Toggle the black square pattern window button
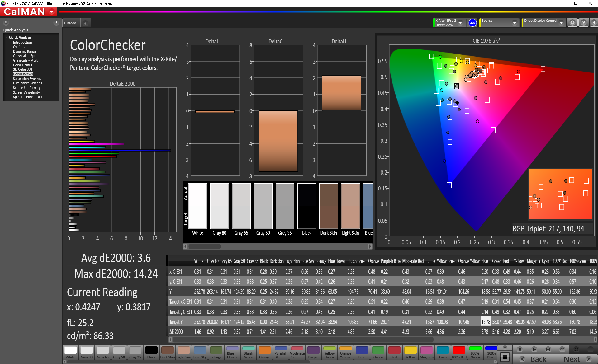Image resolution: width=598 pixels, height=364 pixels. pos(505,357)
